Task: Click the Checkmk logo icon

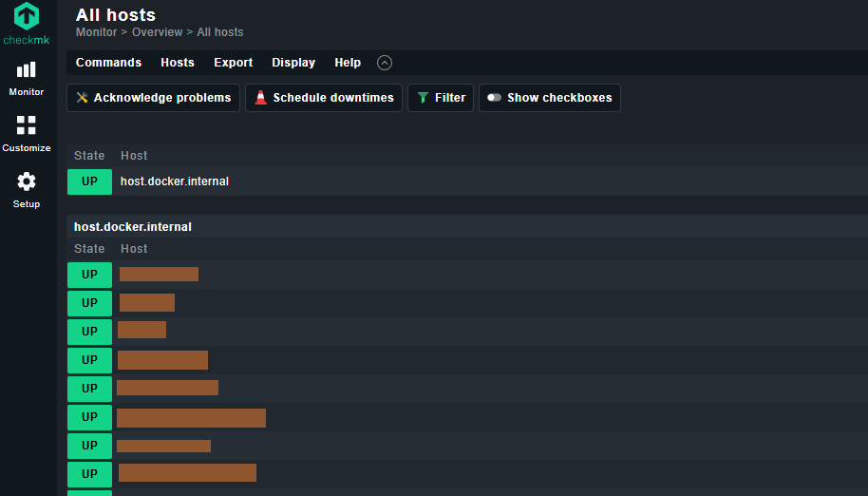Action: click(x=27, y=16)
